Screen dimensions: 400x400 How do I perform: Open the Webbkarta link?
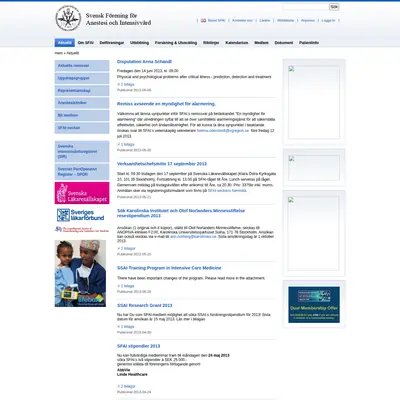(x=286, y=21)
